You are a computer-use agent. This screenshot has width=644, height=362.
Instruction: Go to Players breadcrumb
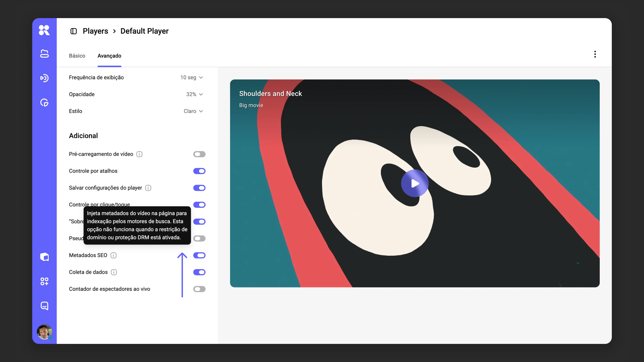[95, 31]
